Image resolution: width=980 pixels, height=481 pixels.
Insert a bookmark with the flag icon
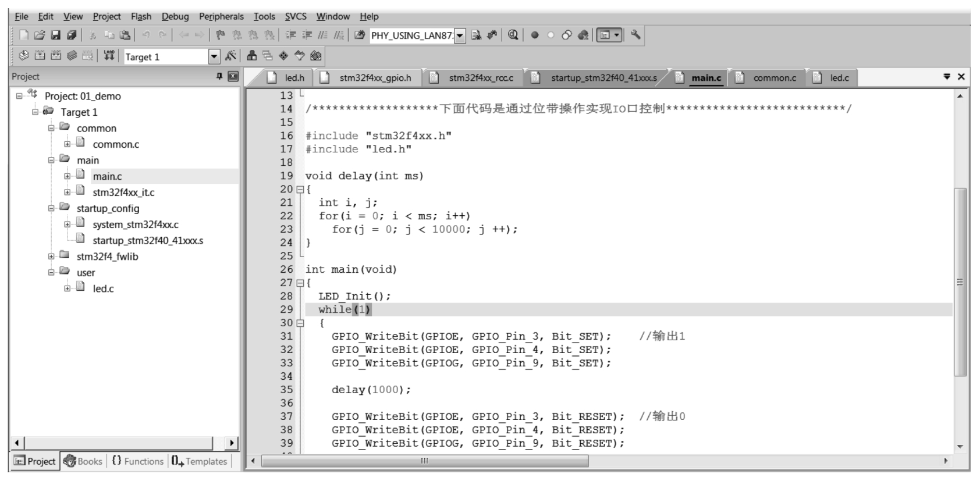(221, 35)
